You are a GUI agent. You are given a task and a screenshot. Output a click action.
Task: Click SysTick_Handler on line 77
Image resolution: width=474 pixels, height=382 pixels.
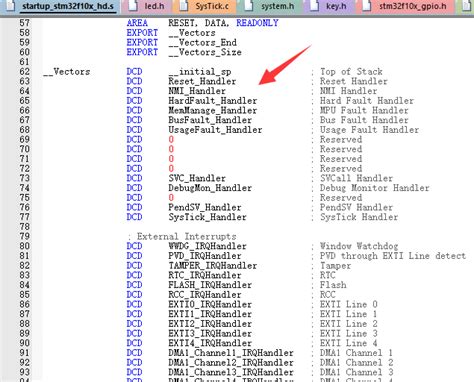click(207, 217)
